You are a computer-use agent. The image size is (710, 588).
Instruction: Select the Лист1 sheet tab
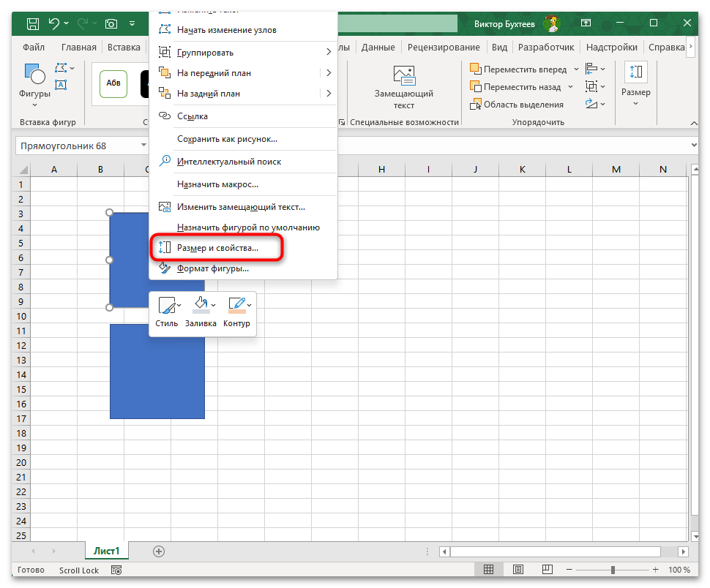coord(106,551)
